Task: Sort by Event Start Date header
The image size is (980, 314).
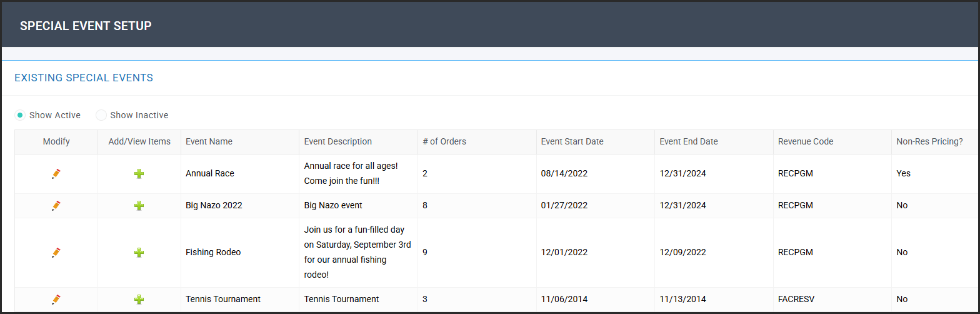Action: point(572,141)
